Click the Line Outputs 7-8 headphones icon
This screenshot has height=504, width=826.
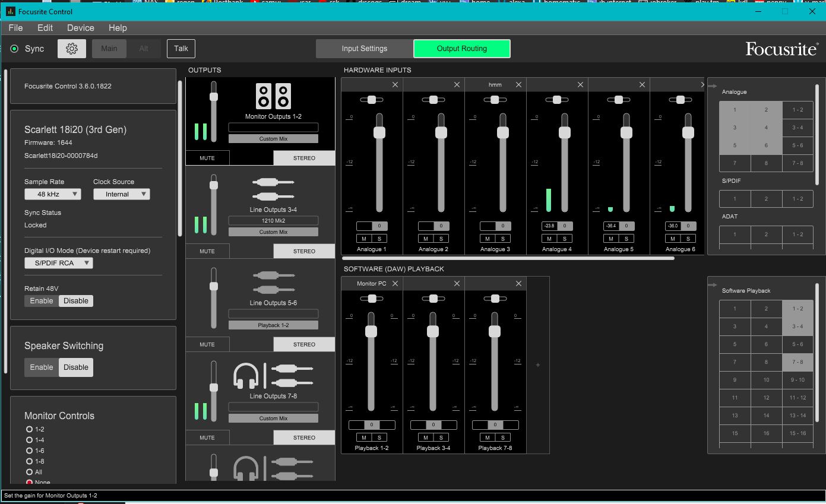[x=246, y=376]
